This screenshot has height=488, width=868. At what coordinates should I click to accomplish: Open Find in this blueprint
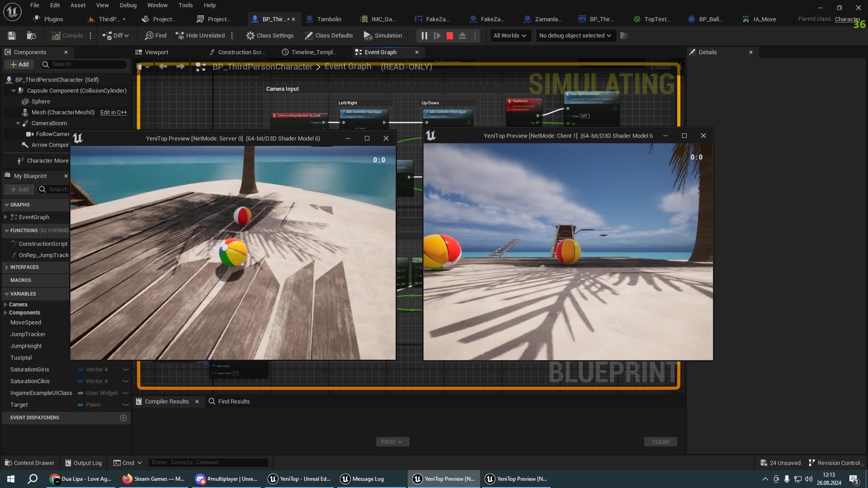coord(155,35)
